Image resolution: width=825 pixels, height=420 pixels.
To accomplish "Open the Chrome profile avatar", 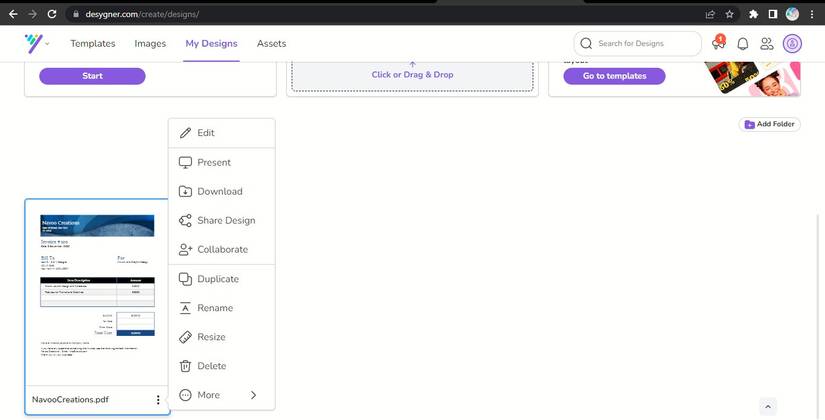I will 792,14.
